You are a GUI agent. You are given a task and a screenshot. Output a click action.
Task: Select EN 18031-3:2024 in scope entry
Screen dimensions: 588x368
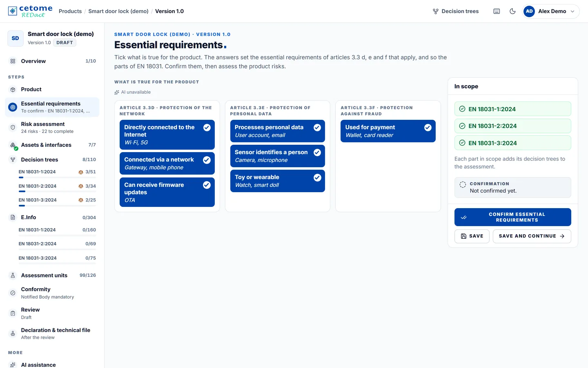(x=512, y=143)
